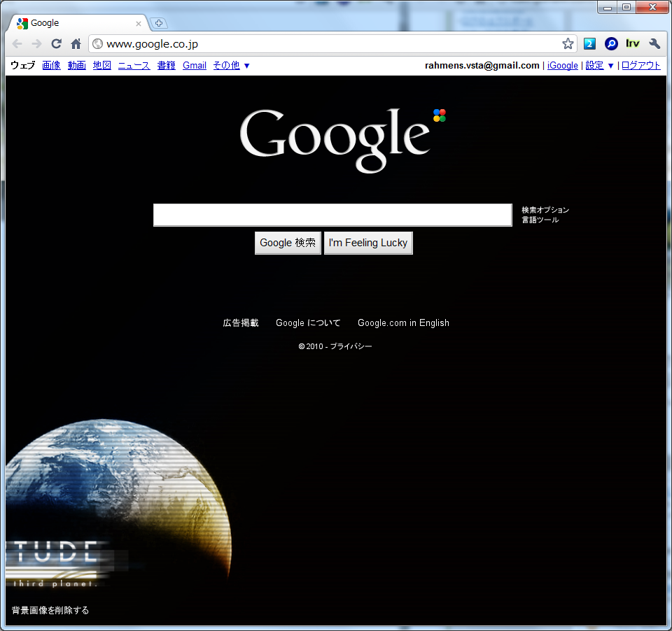
Task: Open 言語ツール language tools
Action: (540, 220)
